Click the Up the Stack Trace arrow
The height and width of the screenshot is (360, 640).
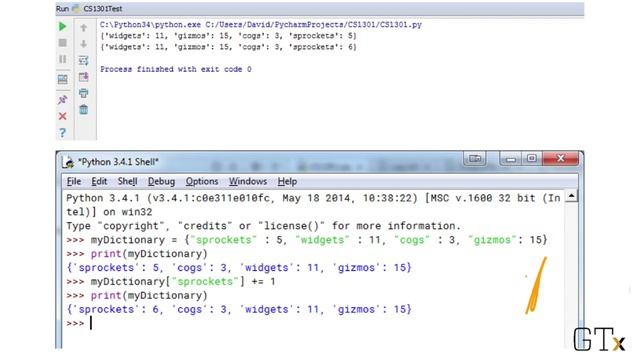84,28
